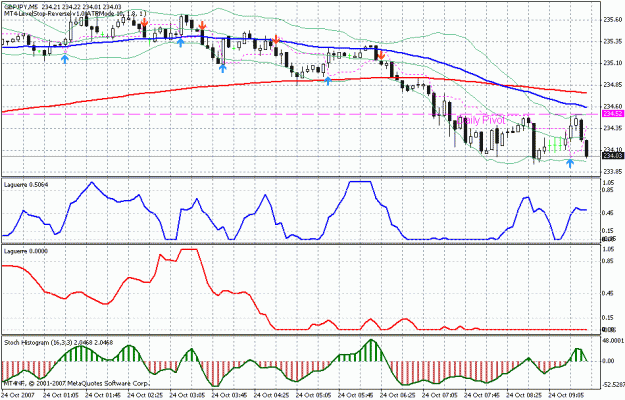Viewport: 625px width, 400px height.
Task: Click the 234.60 price axis label
Action: point(613,106)
